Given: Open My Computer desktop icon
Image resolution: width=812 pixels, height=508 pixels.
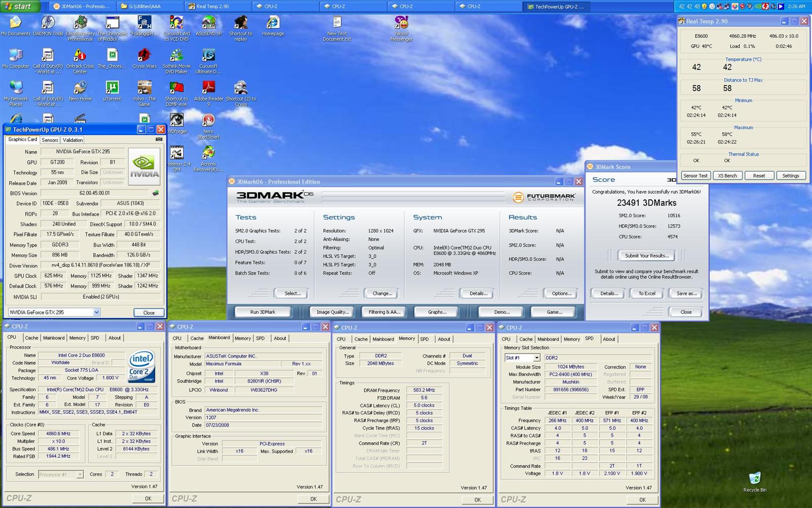Looking at the screenshot, I should tap(15, 58).
